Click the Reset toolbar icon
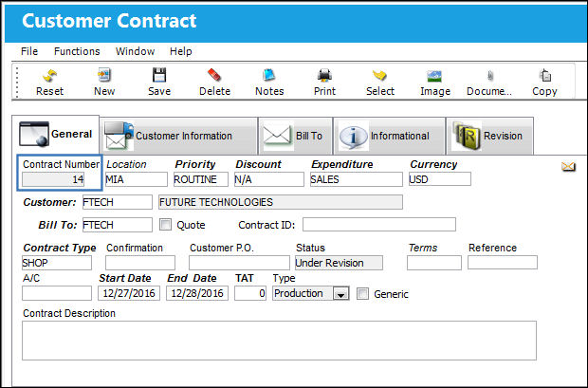Screen dimensions: 588x388 pyautogui.click(x=49, y=76)
